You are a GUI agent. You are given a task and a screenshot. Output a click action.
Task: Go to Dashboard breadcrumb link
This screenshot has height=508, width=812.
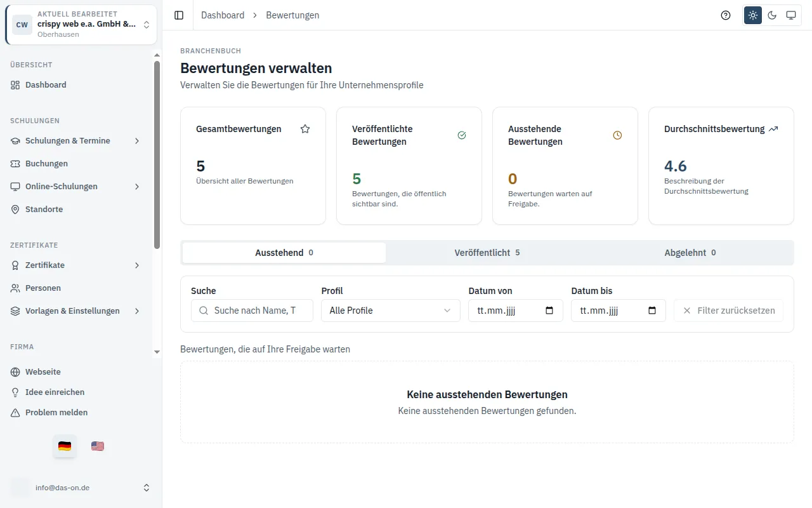pyautogui.click(x=223, y=15)
